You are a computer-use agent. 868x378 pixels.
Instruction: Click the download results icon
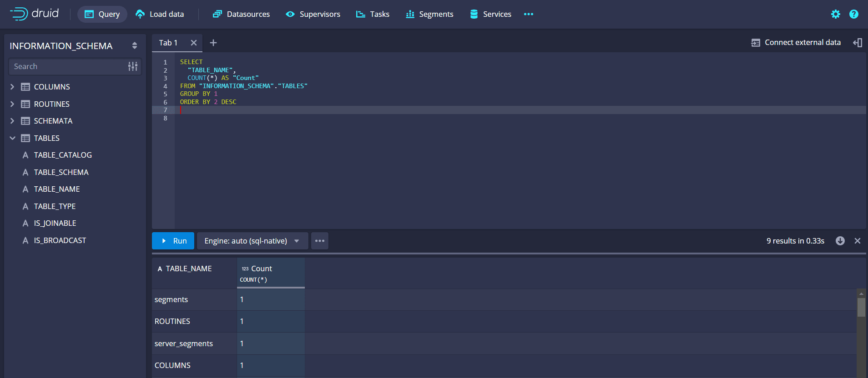pos(840,241)
